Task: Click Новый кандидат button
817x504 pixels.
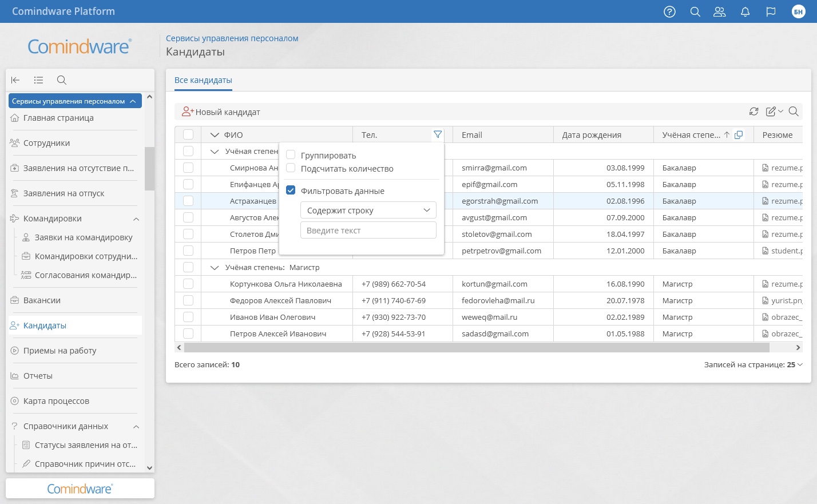Action: (x=221, y=112)
